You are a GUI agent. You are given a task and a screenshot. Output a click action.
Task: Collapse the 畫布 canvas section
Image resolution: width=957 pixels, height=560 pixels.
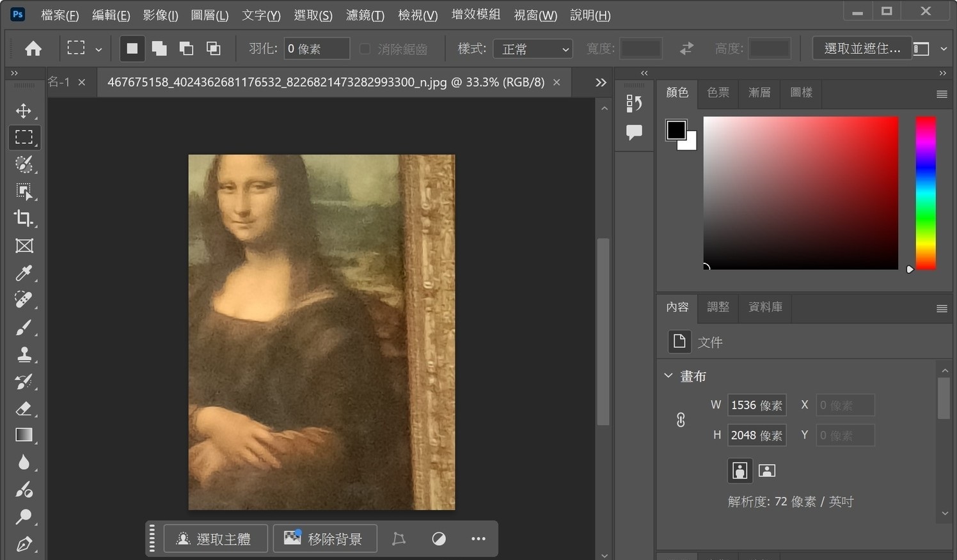click(668, 376)
